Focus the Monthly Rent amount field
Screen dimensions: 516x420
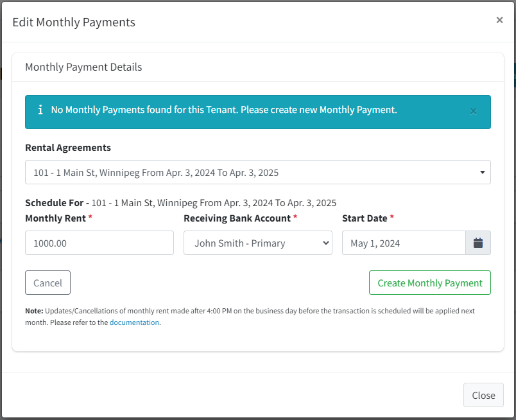tap(99, 243)
